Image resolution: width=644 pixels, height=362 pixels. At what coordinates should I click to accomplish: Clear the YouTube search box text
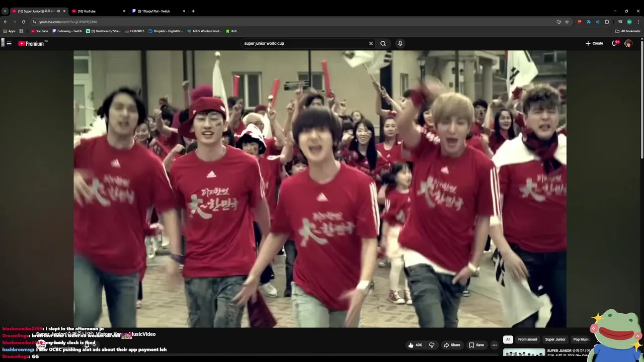click(x=371, y=43)
